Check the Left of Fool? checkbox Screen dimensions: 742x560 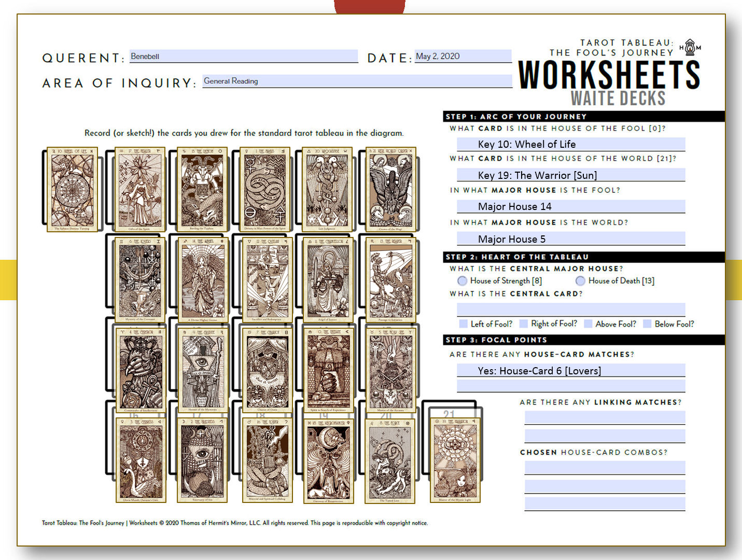coord(463,324)
